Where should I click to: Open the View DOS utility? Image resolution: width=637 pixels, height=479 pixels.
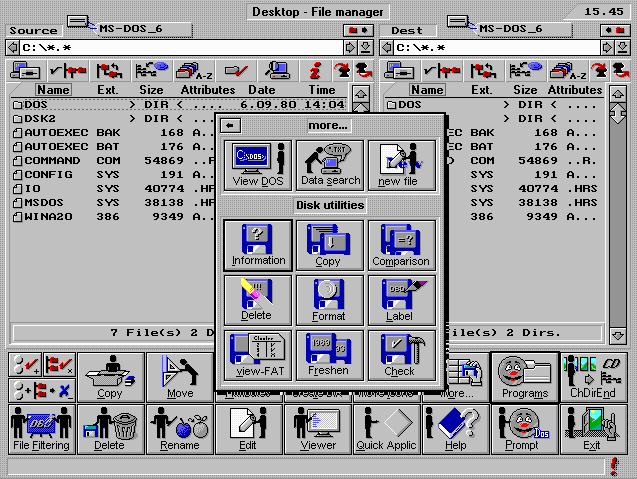coord(258,165)
